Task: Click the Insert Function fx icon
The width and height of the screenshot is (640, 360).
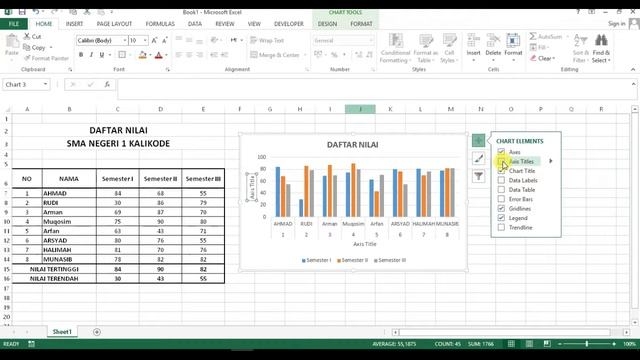Action: click(107, 84)
